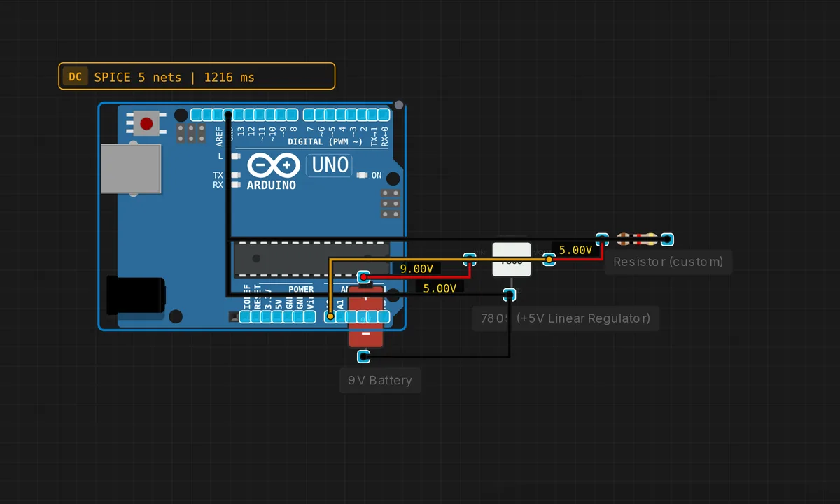Click the DC mode badge icon
This screenshot has width=840, height=504.
click(x=75, y=76)
